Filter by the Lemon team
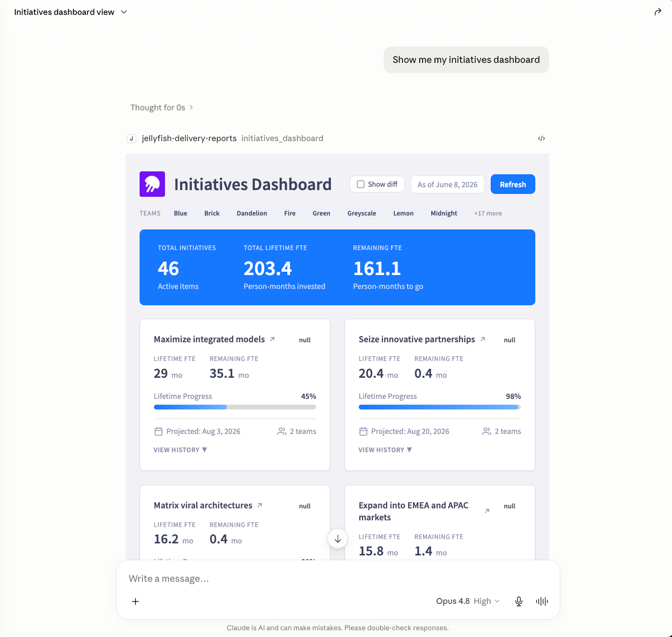Screen dimensions: 672x637 click(x=403, y=213)
